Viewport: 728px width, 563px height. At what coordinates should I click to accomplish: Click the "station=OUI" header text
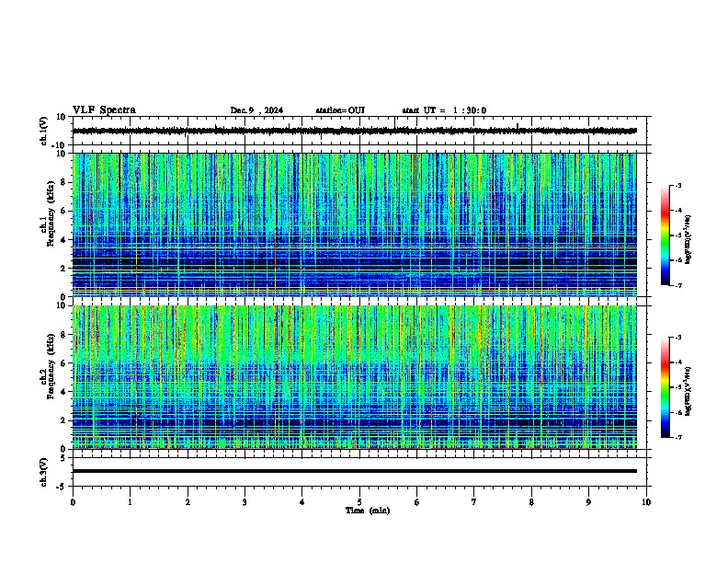click(x=340, y=110)
